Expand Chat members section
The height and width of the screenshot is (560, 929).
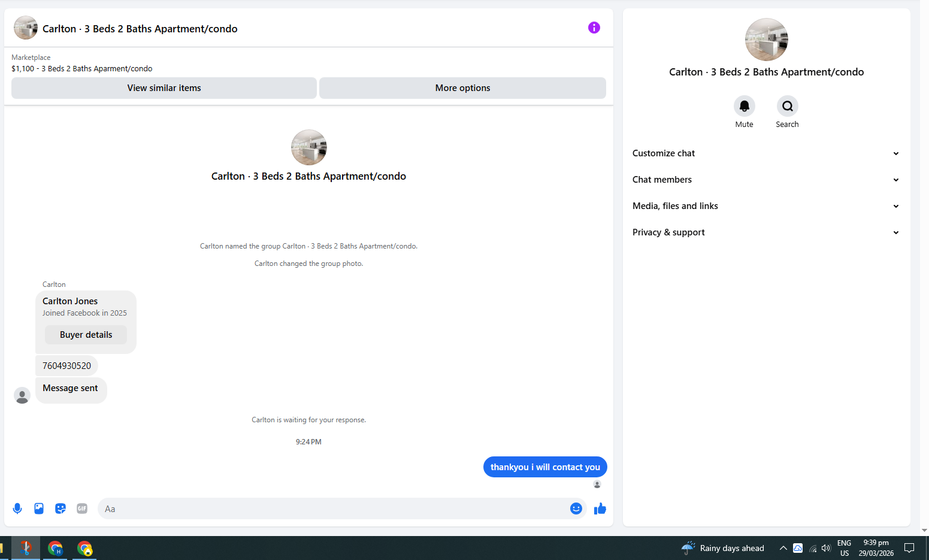tap(766, 180)
